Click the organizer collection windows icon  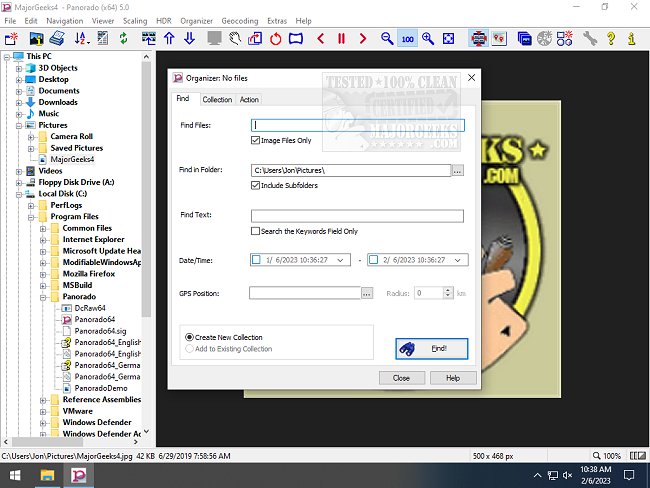pyautogui.click(x=524, y=39)
